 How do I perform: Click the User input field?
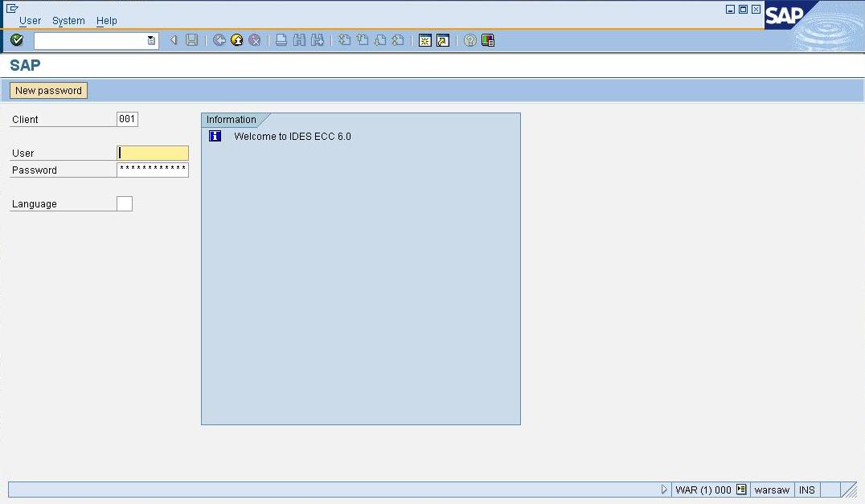153,153
